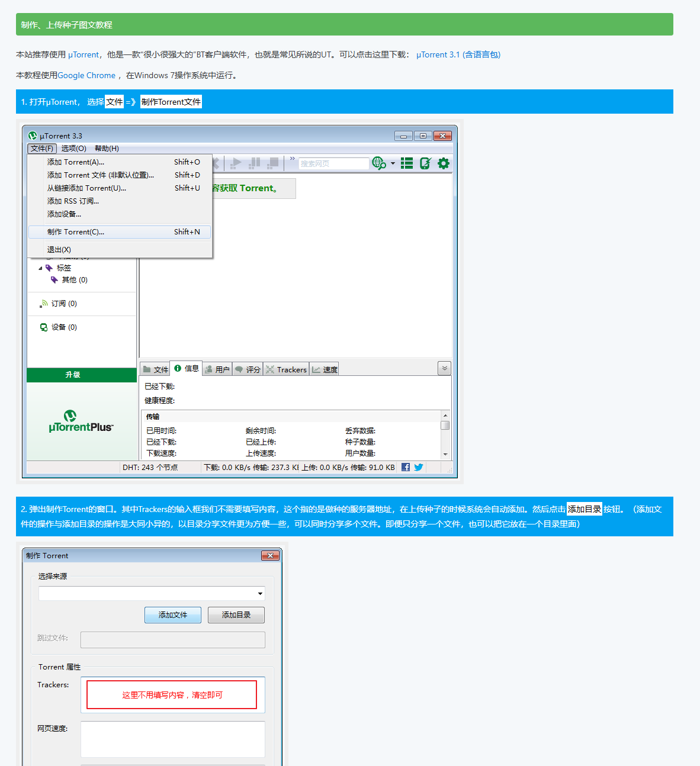Open the Google Chrome link
The height and width of the screenshot is (766, 700).
tap(86, 75)
